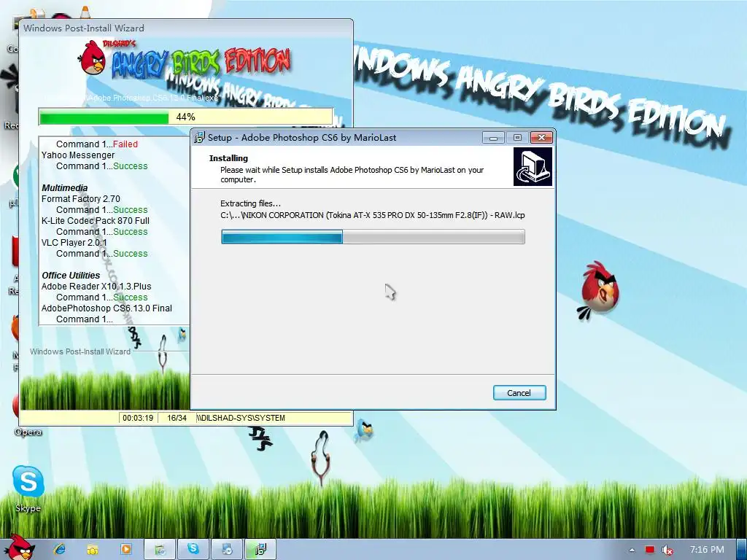
Task: Click the Success status under VLC Player
Action: click(x=131, y=254)
